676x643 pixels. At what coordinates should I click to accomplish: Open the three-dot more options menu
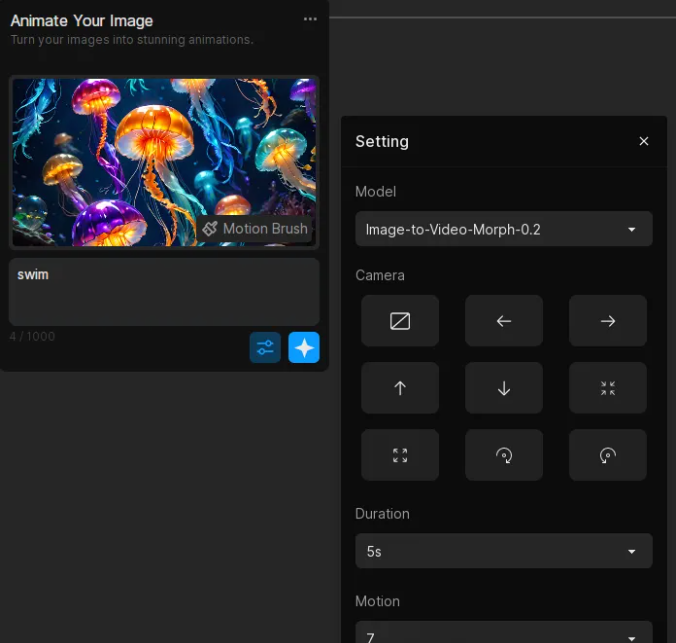pos(310,19)
